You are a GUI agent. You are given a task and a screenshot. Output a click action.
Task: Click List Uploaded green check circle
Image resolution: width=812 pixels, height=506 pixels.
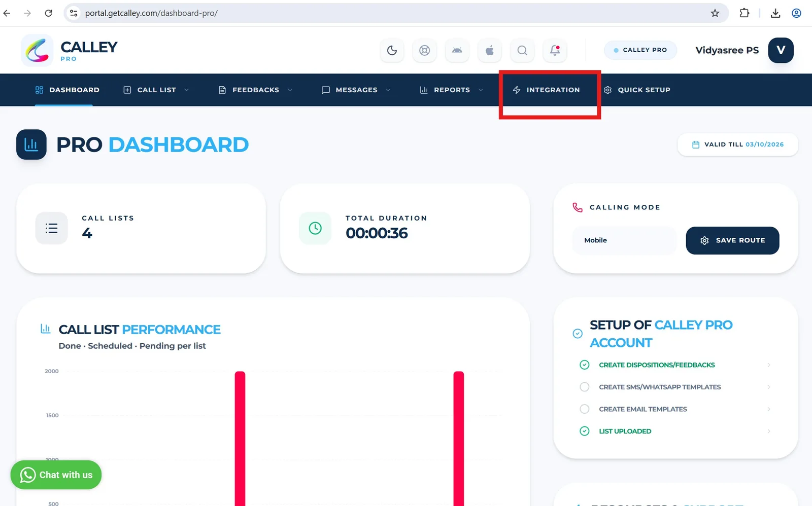coord(585,431)
